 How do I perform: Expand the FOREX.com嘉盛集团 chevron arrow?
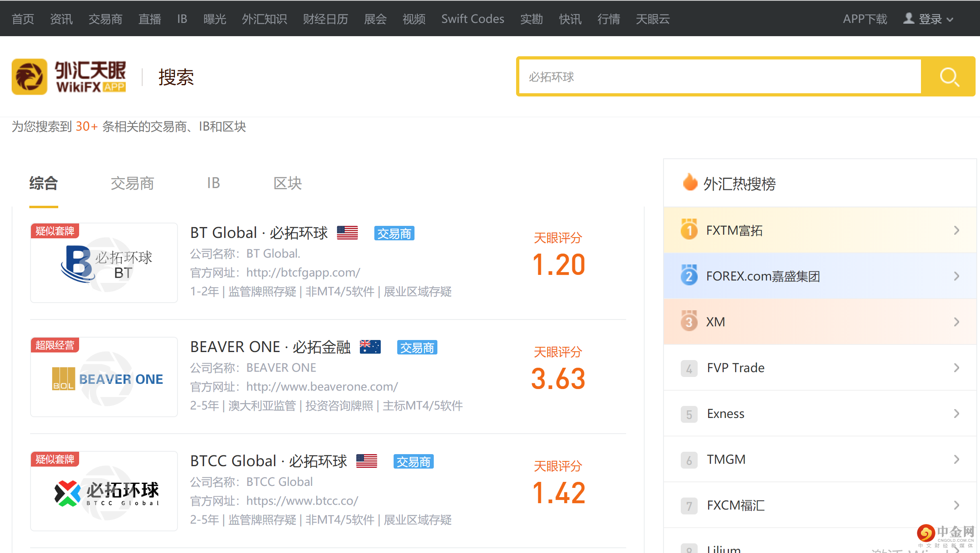(957, 276)
